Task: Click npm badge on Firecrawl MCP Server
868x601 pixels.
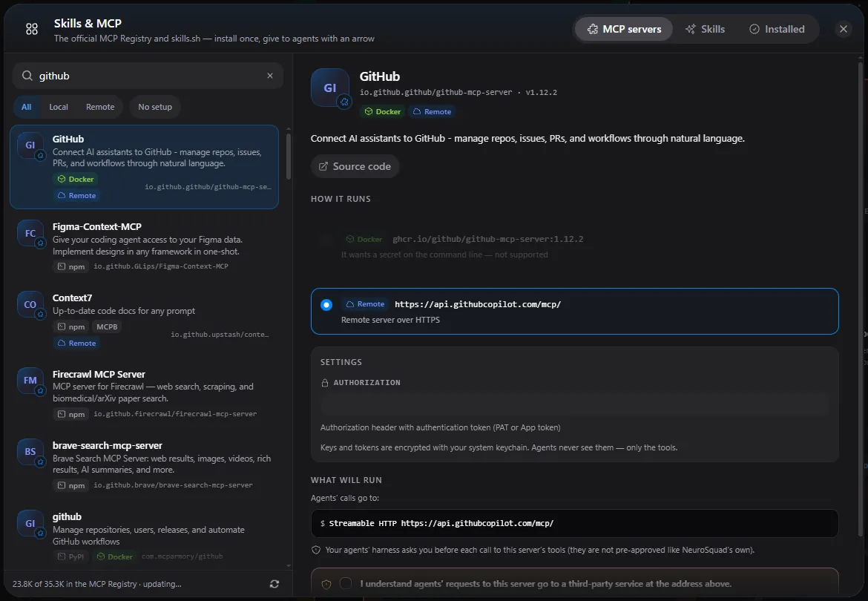Action: click(71, 415)
